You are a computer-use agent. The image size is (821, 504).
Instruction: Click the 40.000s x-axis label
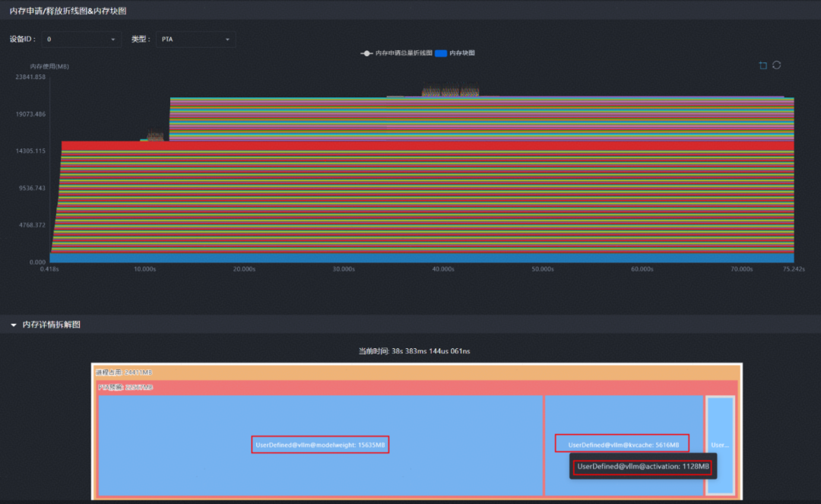click(443, 269)
